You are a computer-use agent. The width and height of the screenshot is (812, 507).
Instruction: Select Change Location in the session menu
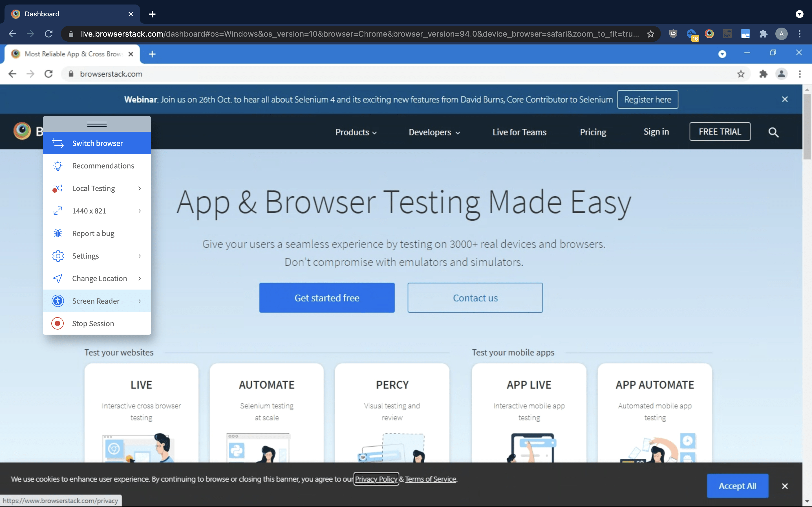[x=99, y=278]
